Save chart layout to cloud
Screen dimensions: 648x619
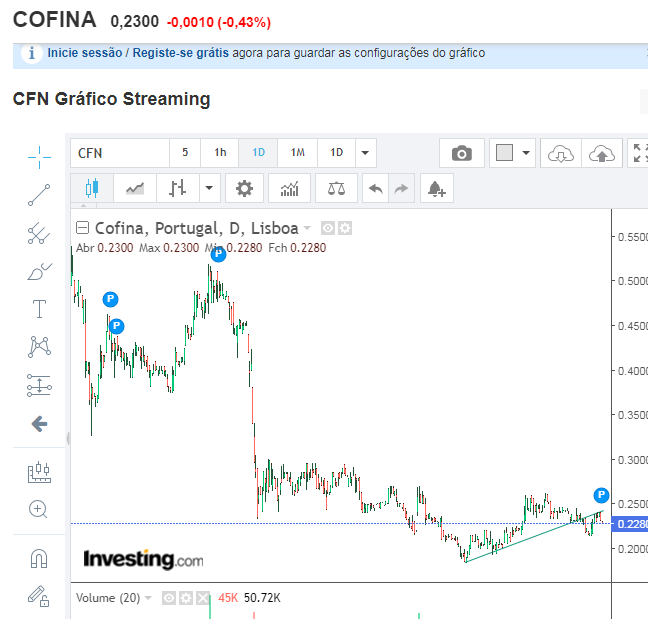pyautogui.click(x=602, y=153)
